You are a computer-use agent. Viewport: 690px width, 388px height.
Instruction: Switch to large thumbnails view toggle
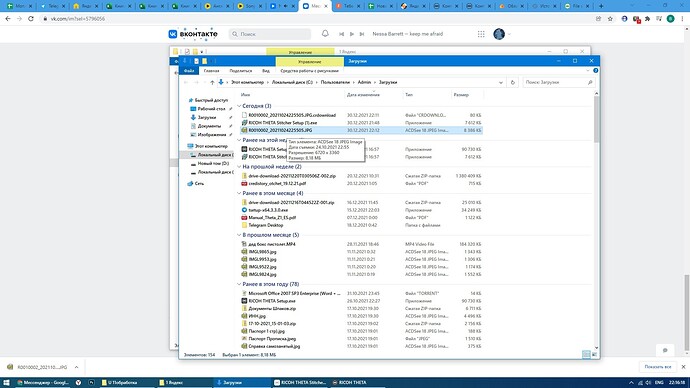(x=594, y=355)
